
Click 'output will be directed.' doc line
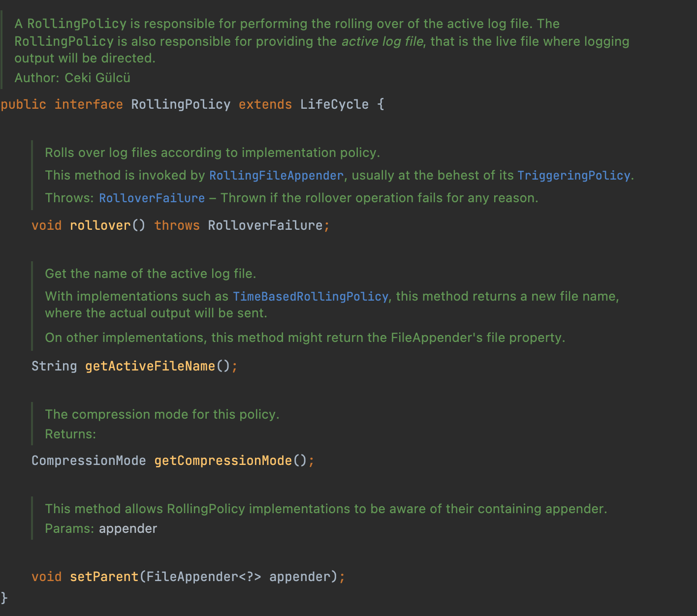[x=85, y=58]
